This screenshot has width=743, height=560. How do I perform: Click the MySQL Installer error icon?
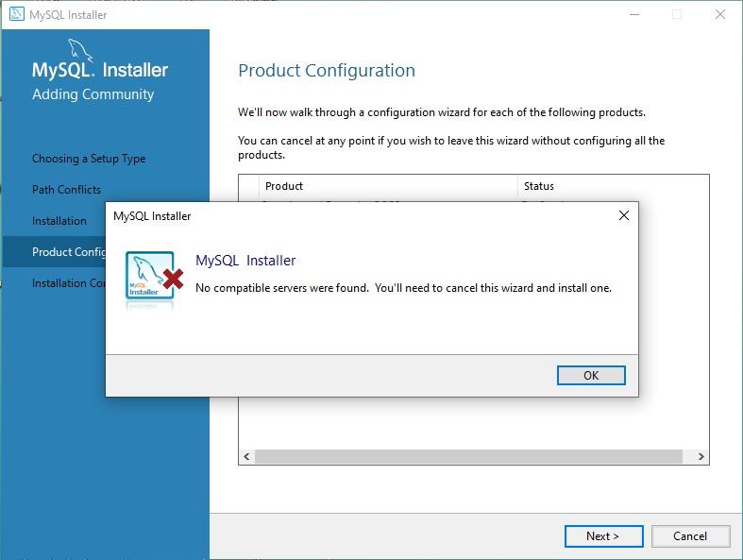154,276
